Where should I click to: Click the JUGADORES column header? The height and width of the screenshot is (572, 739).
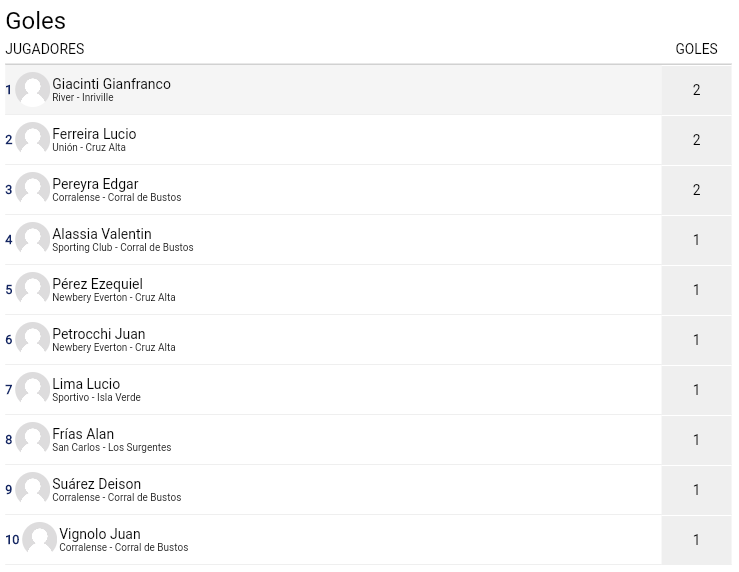click(x=45, y=49)
